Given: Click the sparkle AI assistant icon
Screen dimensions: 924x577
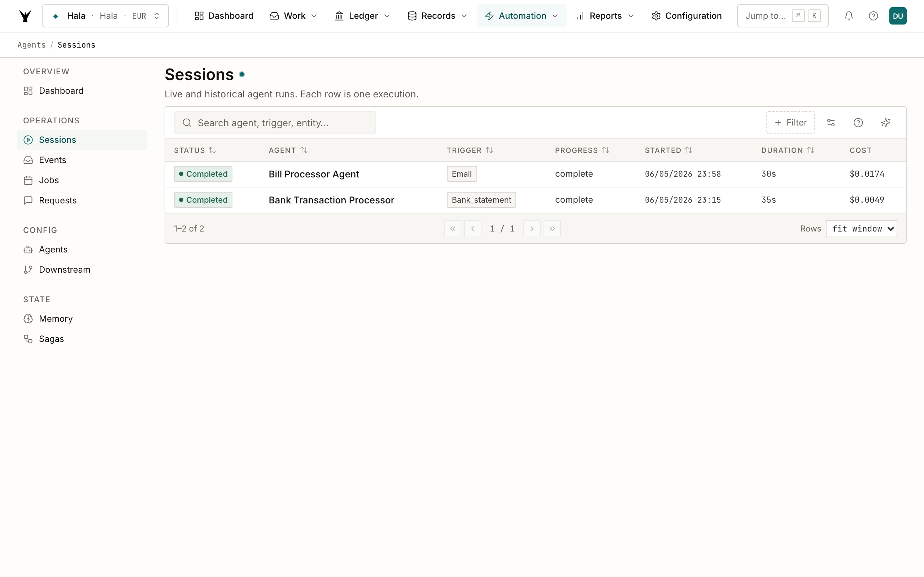Looking at the screenshot, I should [886, 123].
